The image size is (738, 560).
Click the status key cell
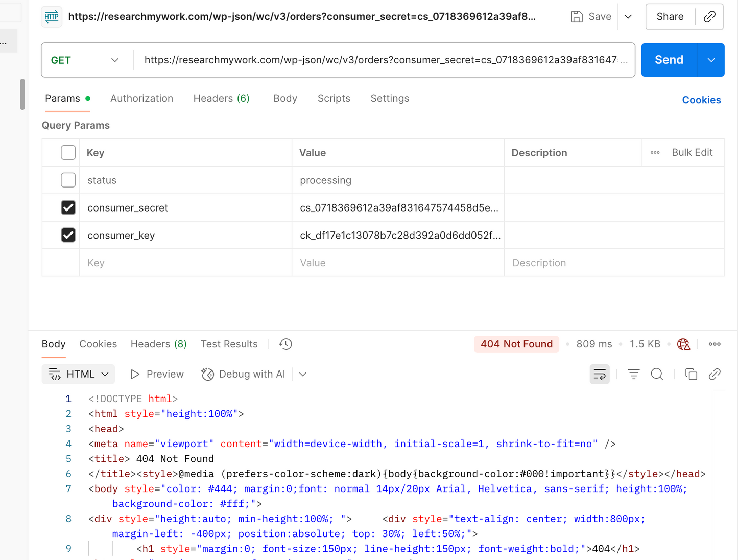click(x=186, y=180)
